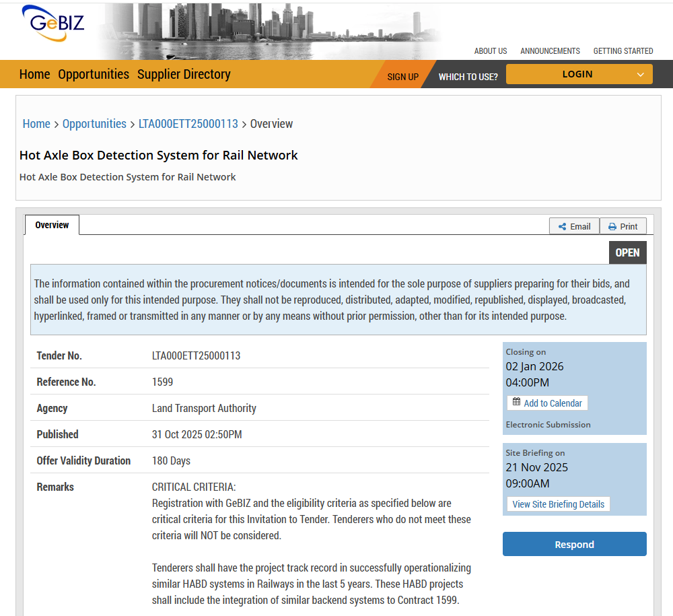Click the OPEN status badge
This screenshot has width=673, height=616.
[627, 252]
